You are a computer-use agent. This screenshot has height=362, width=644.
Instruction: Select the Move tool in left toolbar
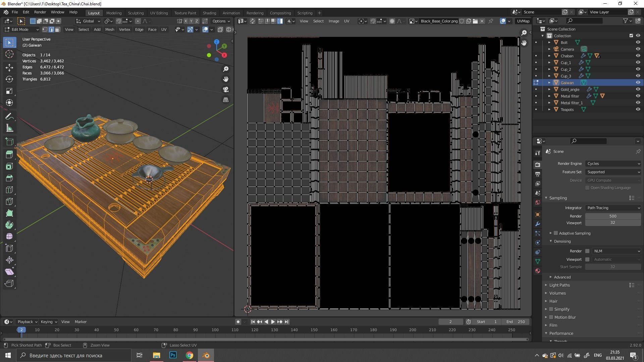(x=9, y=67)
